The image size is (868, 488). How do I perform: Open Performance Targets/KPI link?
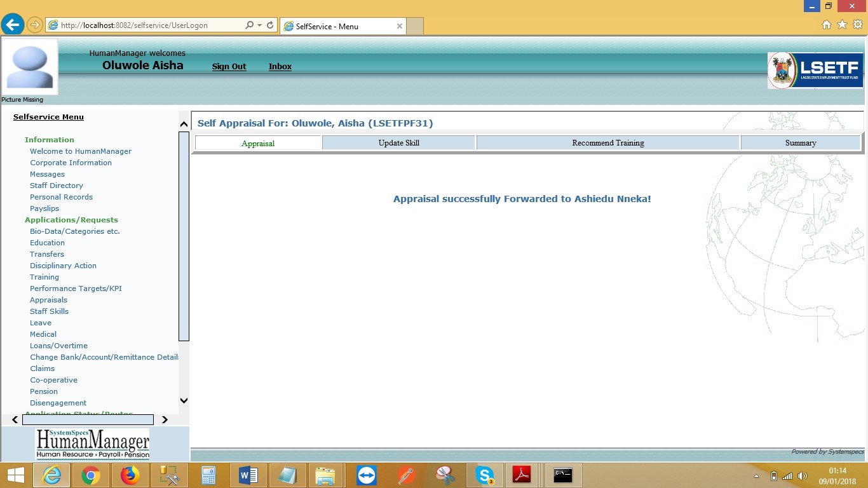pos(76,288)
